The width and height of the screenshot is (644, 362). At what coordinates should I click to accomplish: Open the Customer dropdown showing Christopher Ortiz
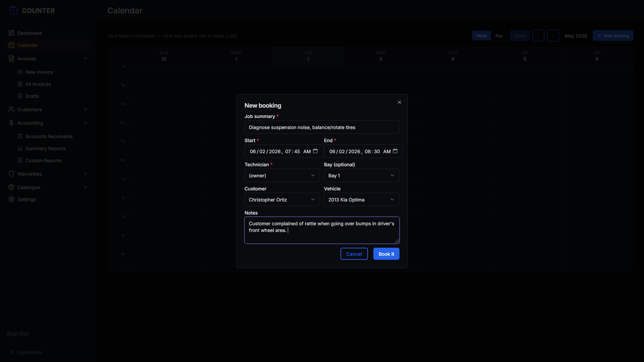pos(282,199)
